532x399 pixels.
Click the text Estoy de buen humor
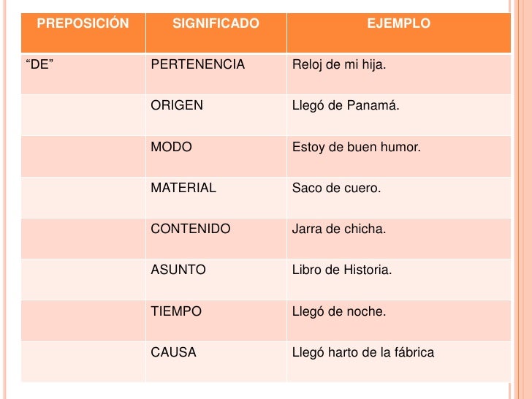[357, 147]
